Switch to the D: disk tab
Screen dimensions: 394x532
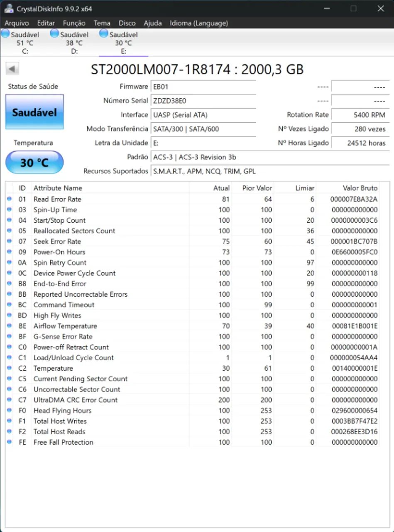74,42
